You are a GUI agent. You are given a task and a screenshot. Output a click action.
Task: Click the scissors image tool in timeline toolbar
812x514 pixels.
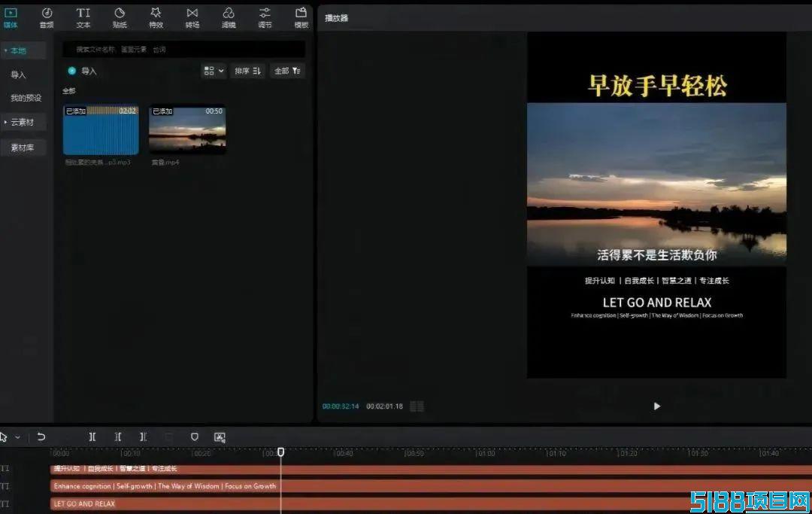pyautogui.click(x=220, y=437)
